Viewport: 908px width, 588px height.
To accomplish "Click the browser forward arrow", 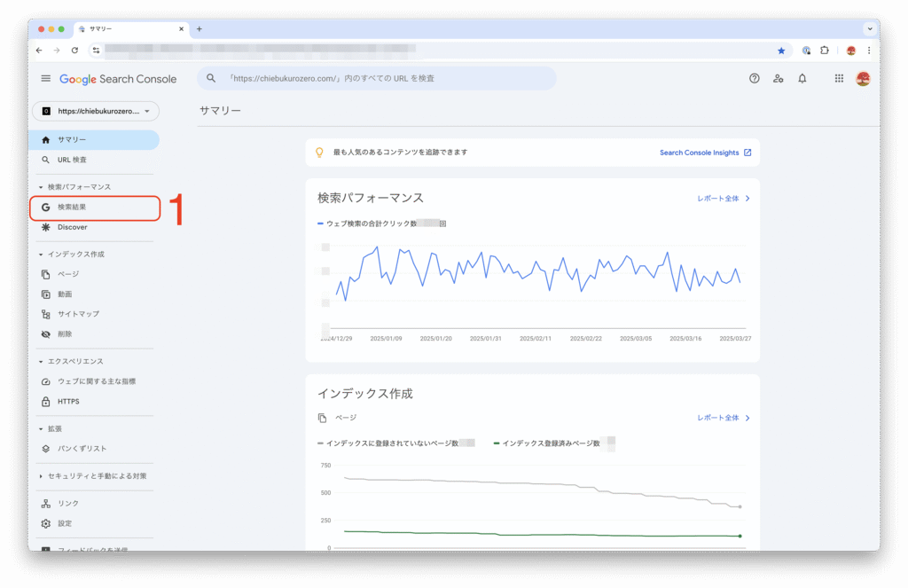I will point(57,51).
